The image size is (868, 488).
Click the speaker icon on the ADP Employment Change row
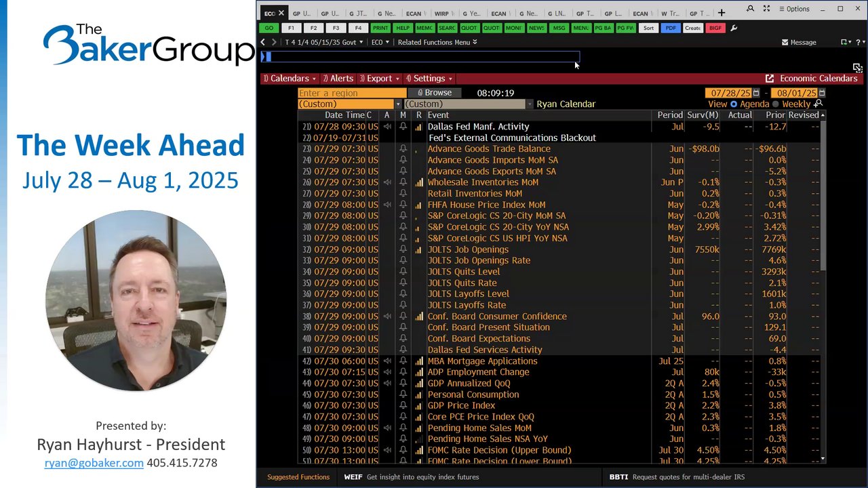coord(387,372)
